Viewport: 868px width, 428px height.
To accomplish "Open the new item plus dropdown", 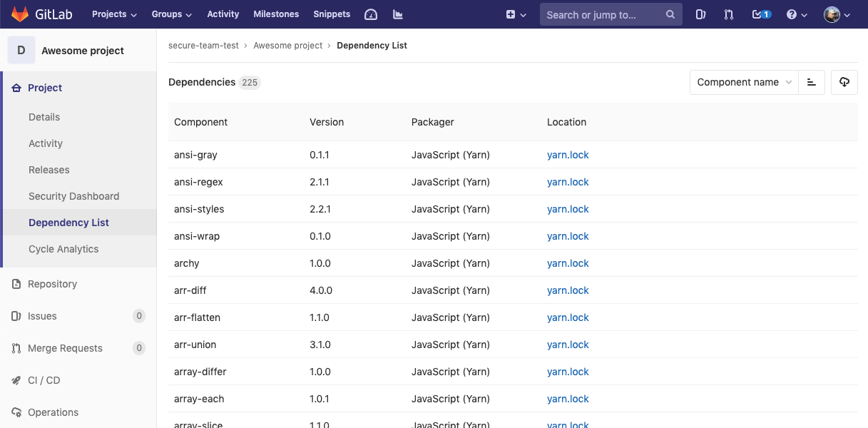I will tap(516, 14).
